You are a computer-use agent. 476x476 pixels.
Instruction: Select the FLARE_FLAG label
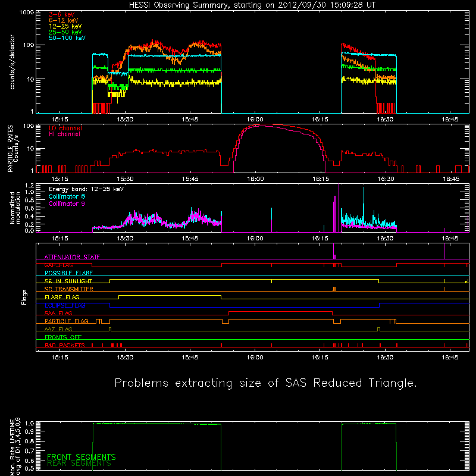62,297
